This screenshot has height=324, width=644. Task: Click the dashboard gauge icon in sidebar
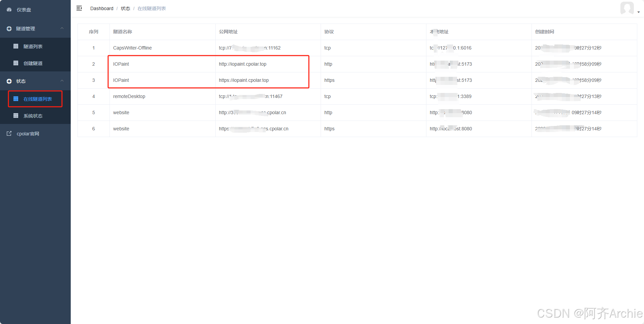pos(9,10)
